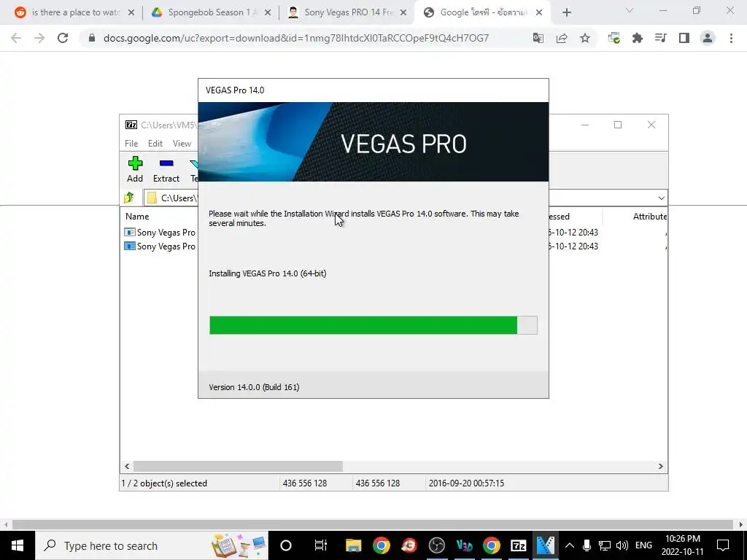747x560 pixels.
Task: Toggle the Chrome side panel icon
Action: click(684, 38)
